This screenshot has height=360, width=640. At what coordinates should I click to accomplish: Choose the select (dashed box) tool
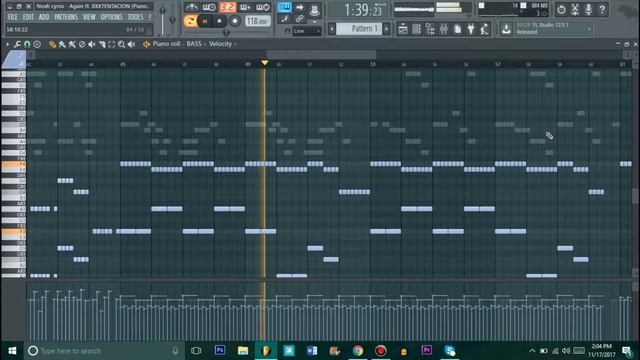click(111, 44)
